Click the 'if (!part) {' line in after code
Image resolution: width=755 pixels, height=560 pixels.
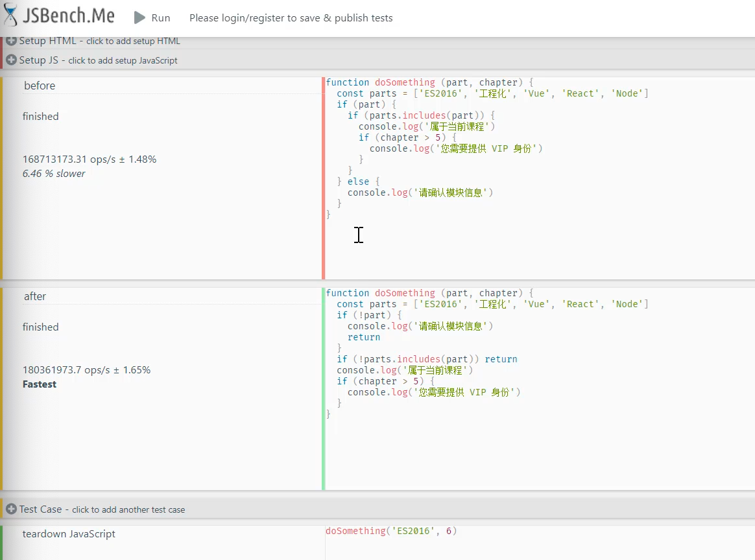pyautogui.click(x=369, y=315)
